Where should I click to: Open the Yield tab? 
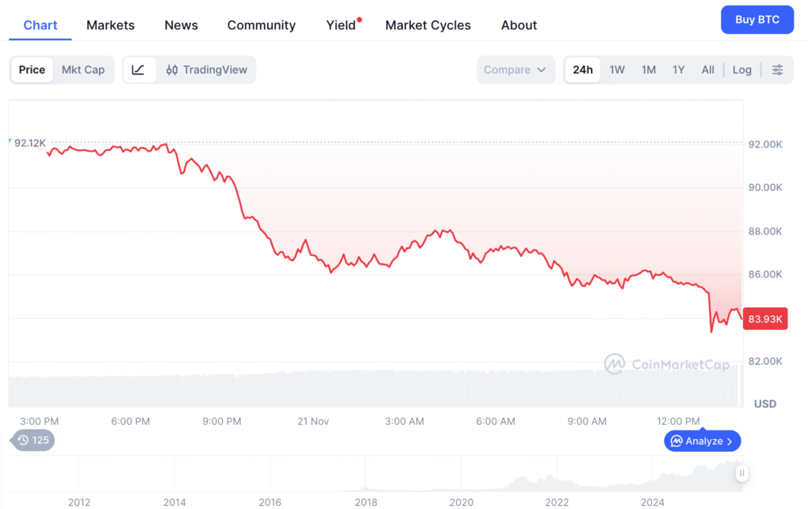click(x=341, y=25)
